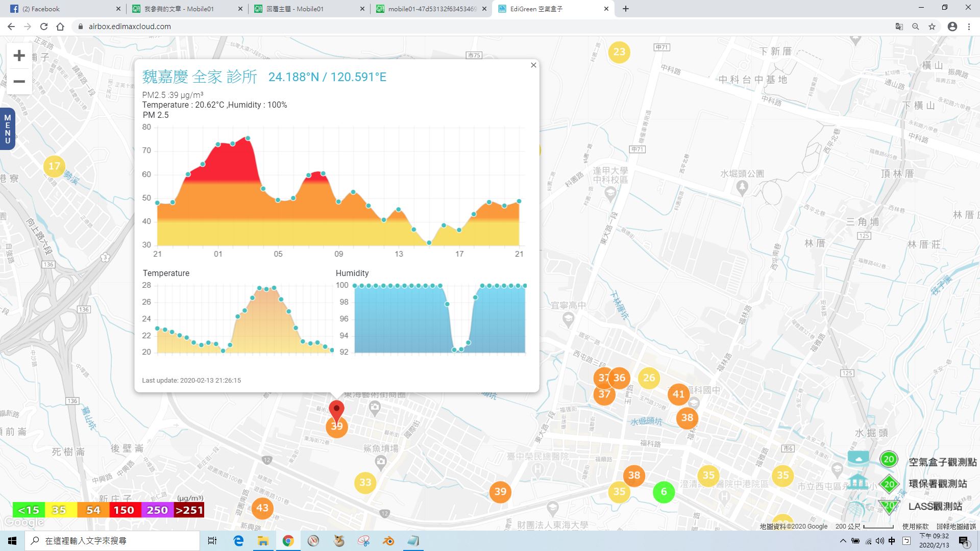
Task: Toggle LASS觀測站 triangle legend icon
Action: (x=889, y=506)
